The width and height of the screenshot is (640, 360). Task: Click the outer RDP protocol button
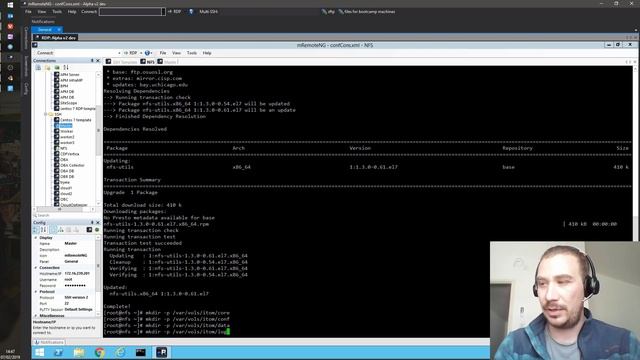tap(174, 11)
